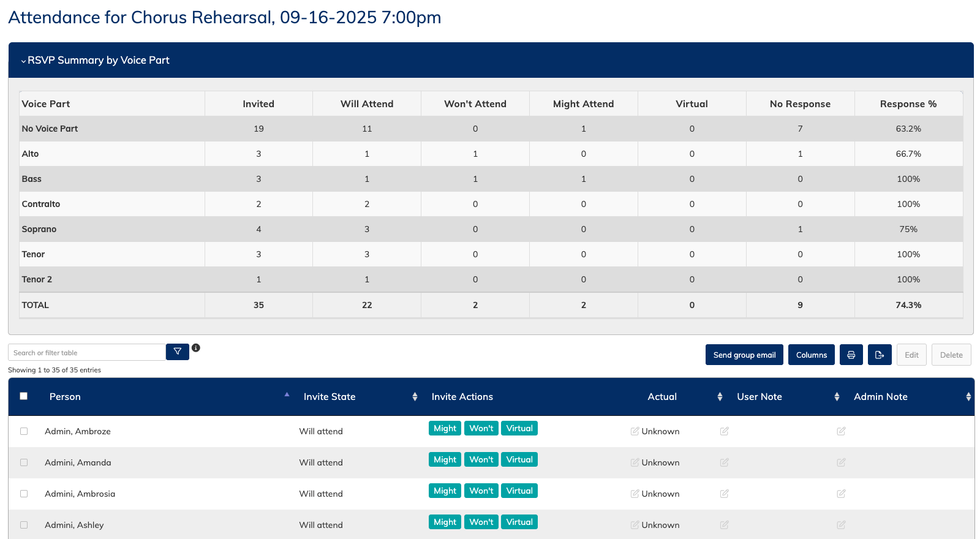This screenshot has width=980, height=539.
Task: Set Admini, Ashley to Virtual
Action: point(519,522)
